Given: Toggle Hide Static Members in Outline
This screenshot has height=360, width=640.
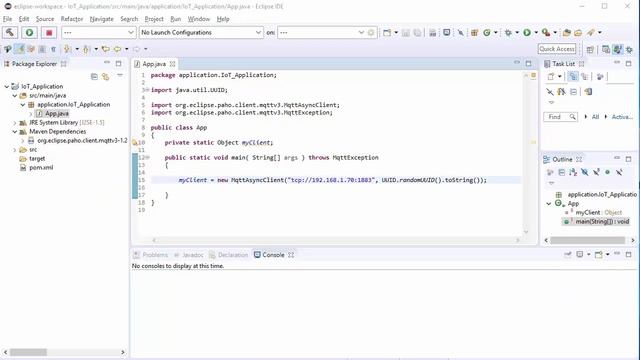Looking at the screenshot, I should pos(596,173).
